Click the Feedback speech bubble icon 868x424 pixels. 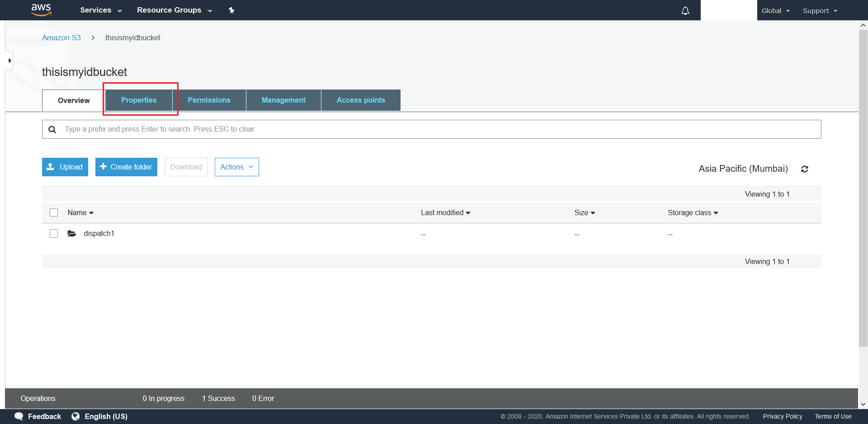(19, 416)
